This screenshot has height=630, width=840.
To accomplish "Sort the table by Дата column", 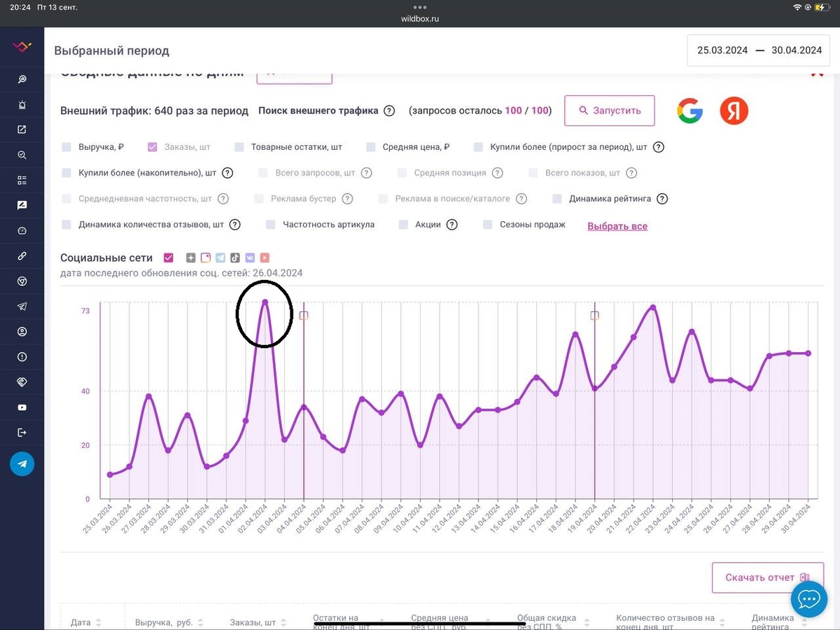I will pos(98,622).
